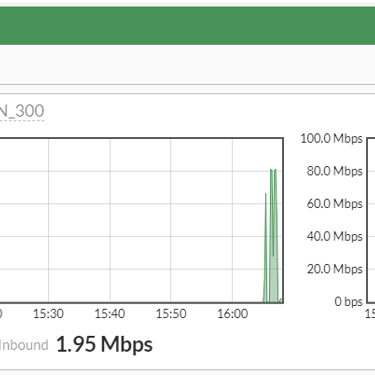Select the 16:00 time axis marker
The image size is (375, 375).
click(x=233, y=314)
